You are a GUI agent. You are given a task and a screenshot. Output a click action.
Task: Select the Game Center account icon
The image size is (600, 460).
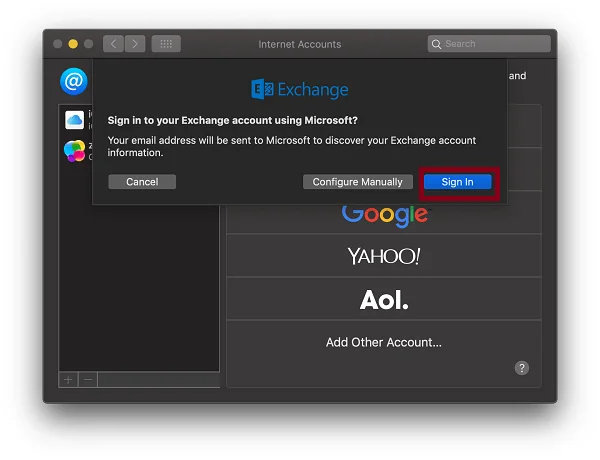pos(75,151)
